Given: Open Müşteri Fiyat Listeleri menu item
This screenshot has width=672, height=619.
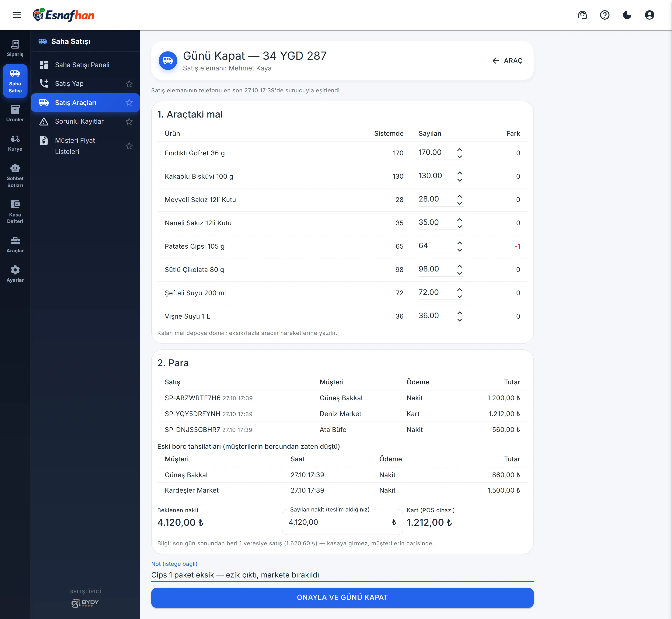Looking at the screenshot, I should (x=85, y=146).
